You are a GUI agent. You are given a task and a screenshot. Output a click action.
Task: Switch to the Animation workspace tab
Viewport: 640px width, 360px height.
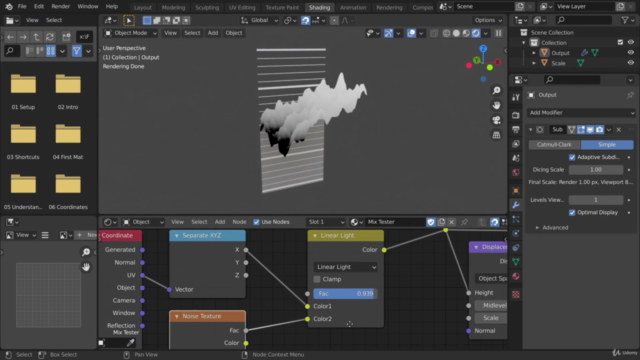(x=353, y=7)
